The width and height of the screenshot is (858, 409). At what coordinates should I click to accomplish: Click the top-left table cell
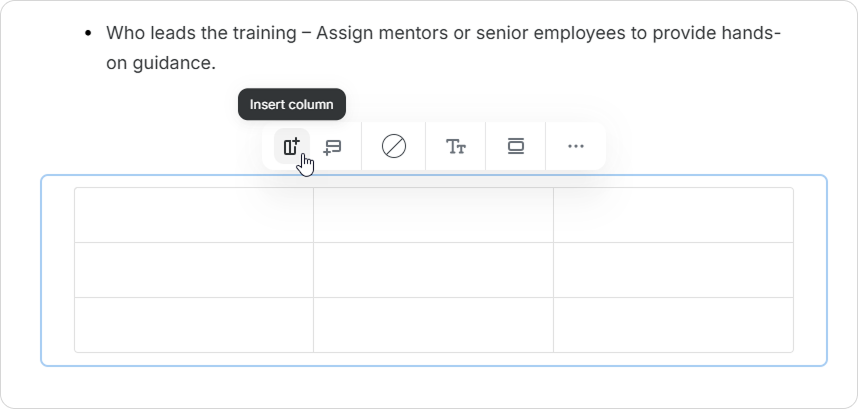(x=194, y=215)
